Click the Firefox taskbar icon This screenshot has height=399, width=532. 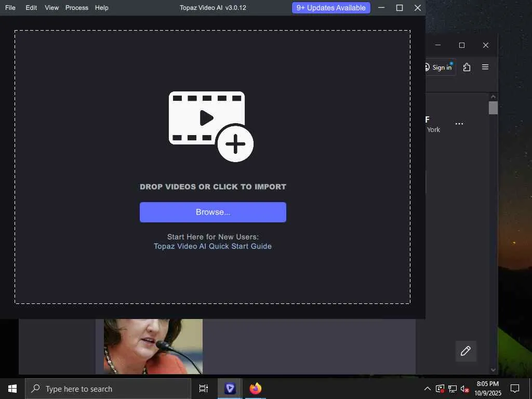[x=256, y=389]
